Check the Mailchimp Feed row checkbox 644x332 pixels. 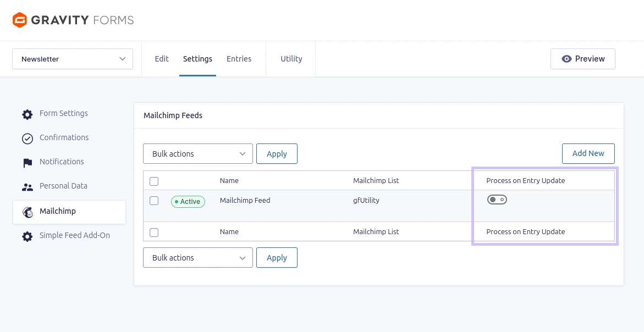(154, 201)
